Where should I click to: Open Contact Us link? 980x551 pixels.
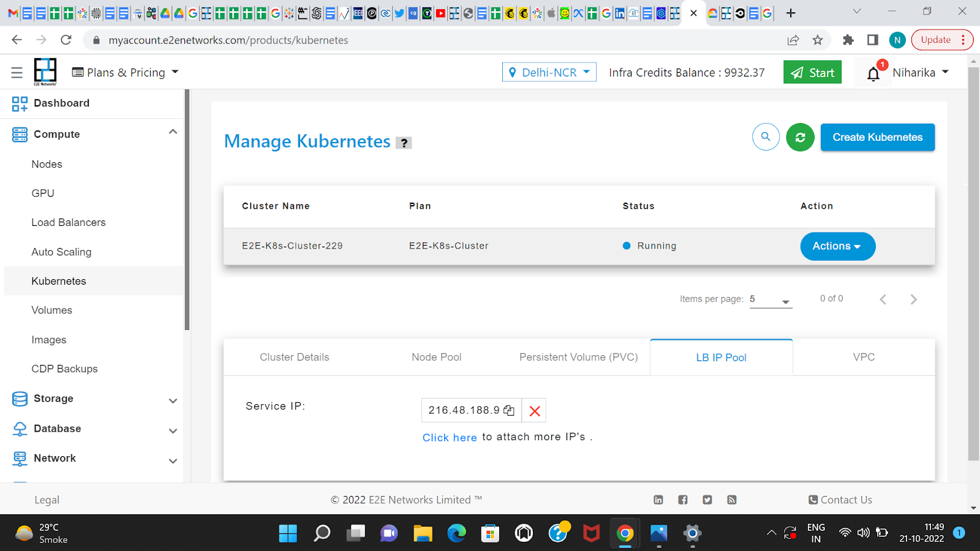(840, 500)
